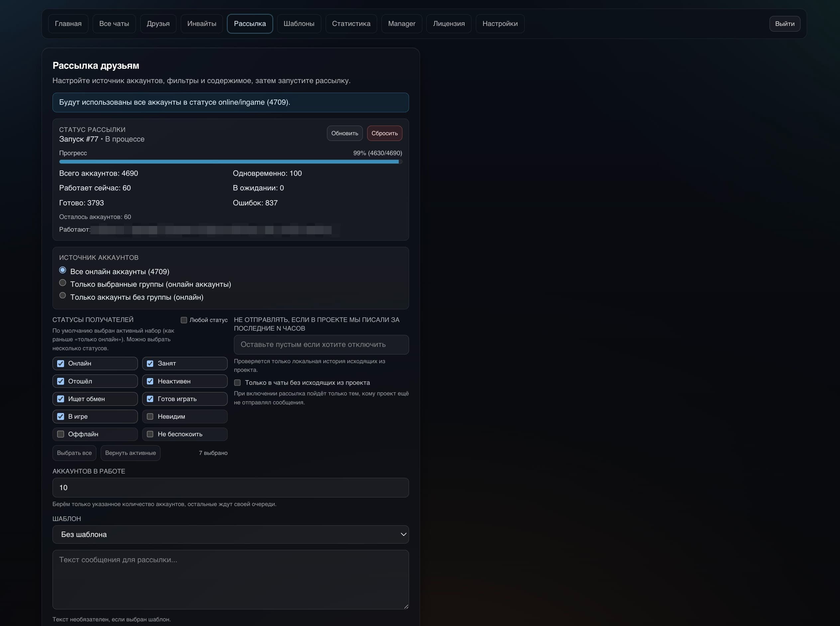The width and height of the screenshot is (840, 626).
Task: Enable the Любой статус checkbox
Action: (184, 320)
